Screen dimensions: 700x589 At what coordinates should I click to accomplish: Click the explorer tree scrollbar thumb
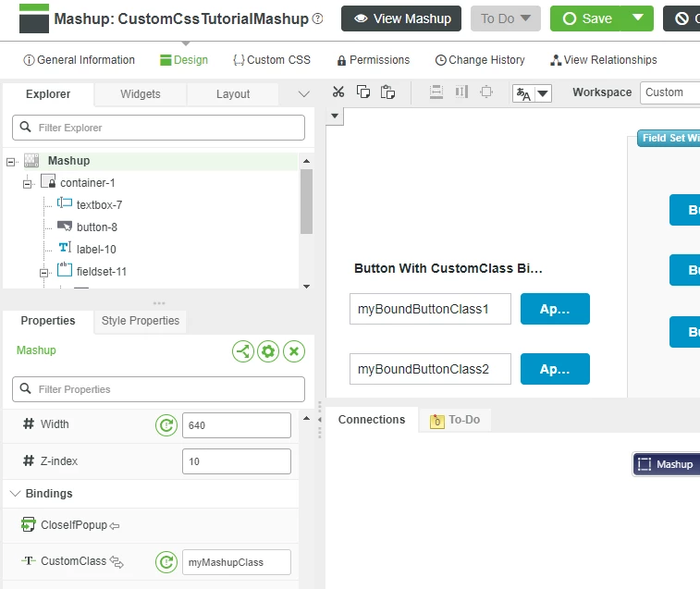click(306, 202)
